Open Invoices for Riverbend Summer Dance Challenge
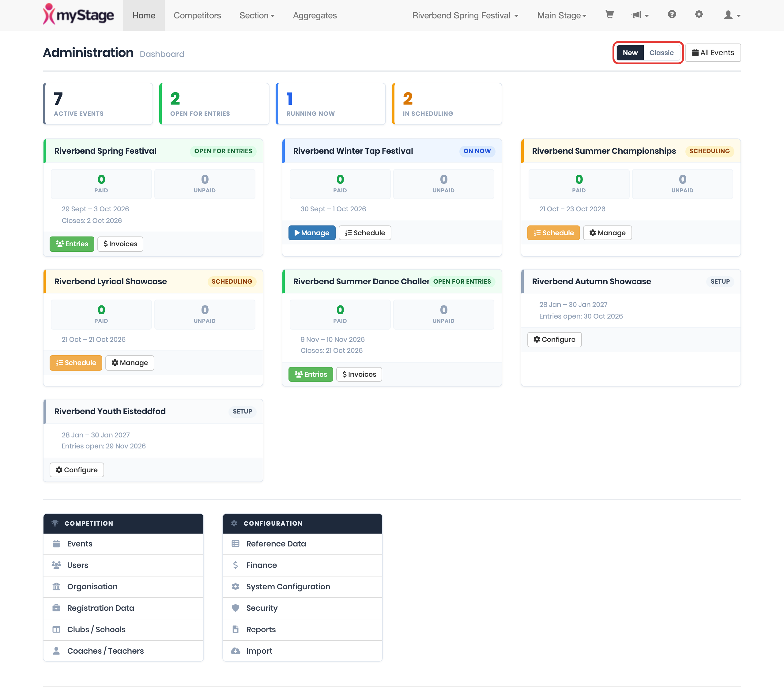 [x=359, y=374]
